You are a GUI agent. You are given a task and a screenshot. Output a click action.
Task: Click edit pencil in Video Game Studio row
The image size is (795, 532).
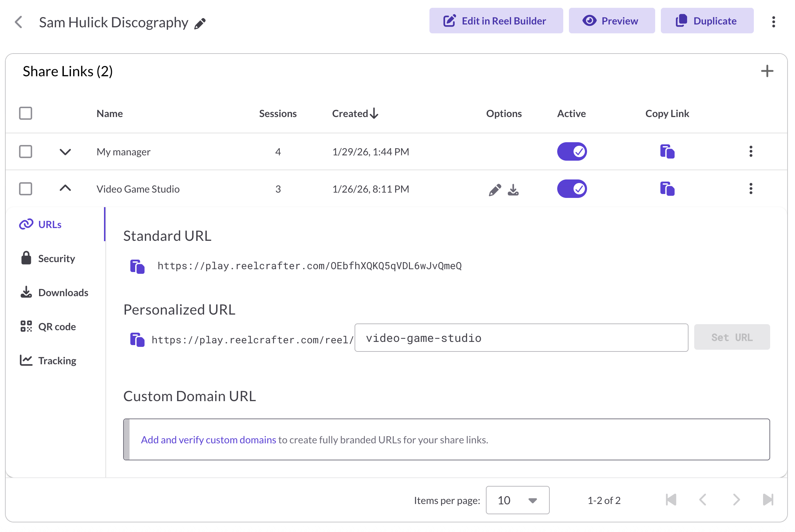[x=495, y=190]
